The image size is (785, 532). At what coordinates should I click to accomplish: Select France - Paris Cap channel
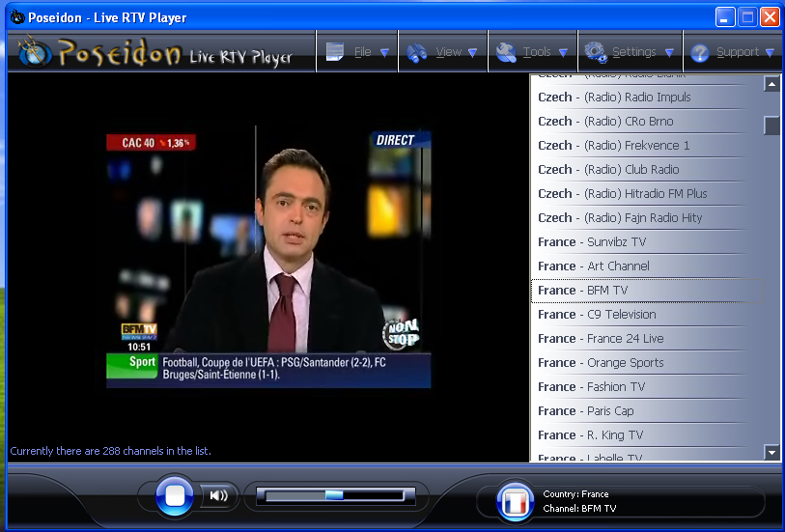pyautogui.click(x=646, y=411)
